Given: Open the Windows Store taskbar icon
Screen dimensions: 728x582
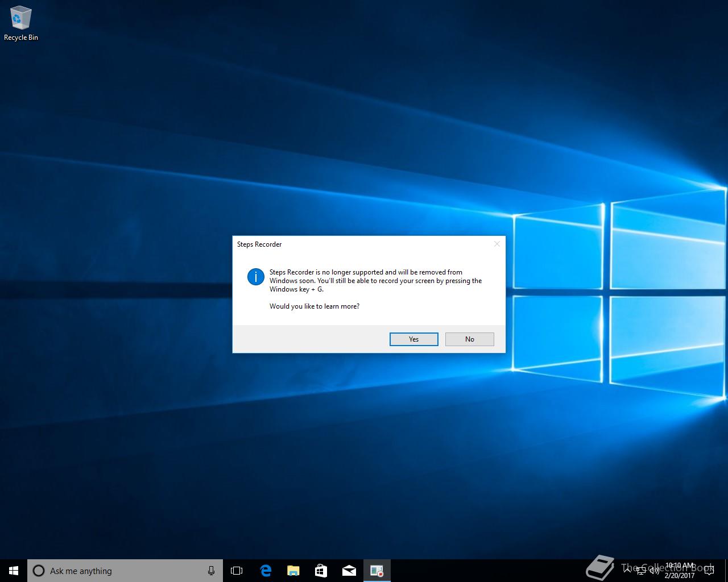Looking at the screenshot, I should pyautogui.click(x=321, y=571).
